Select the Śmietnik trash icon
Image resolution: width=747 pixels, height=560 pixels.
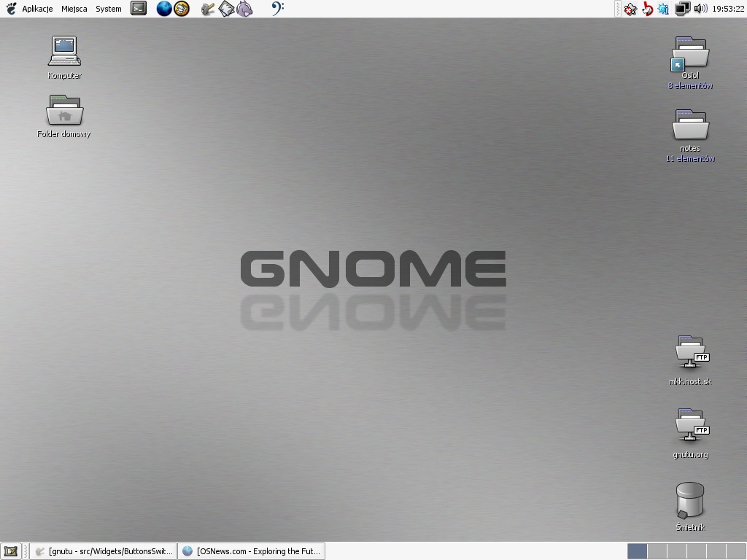click(x=690, y=507)
